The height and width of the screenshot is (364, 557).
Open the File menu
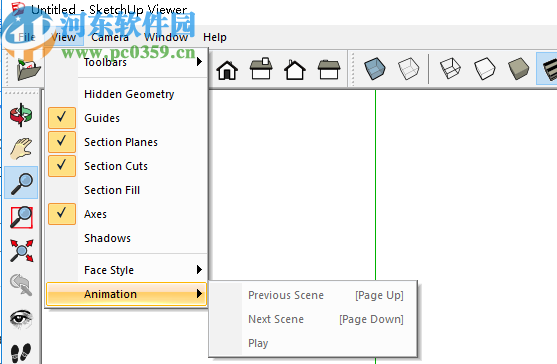pos(26,37)
